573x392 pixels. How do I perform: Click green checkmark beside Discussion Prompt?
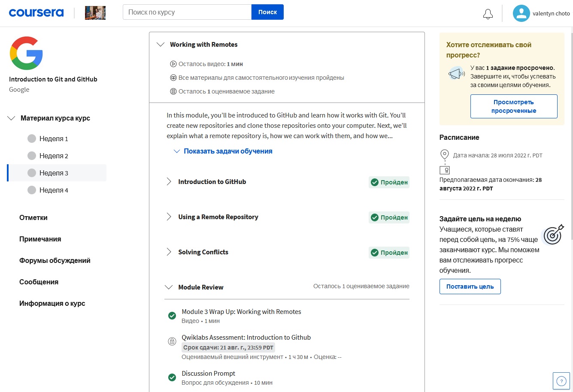point(172,377)
